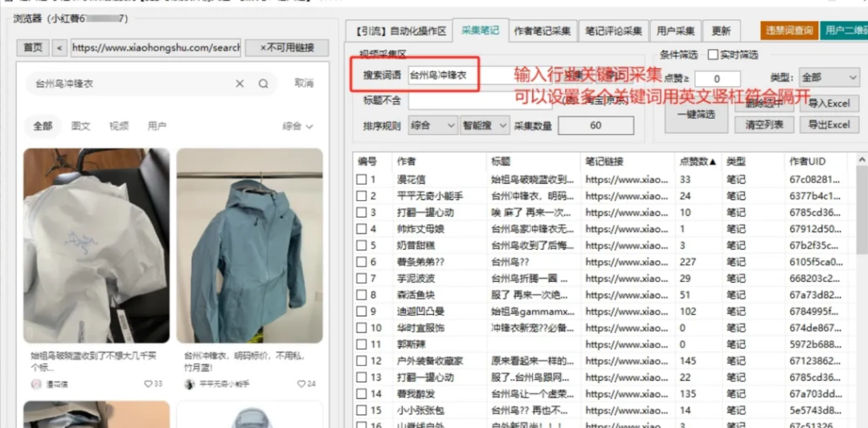
Task: Open the 类型 全部 dropdown
Action: click(829, 77)
